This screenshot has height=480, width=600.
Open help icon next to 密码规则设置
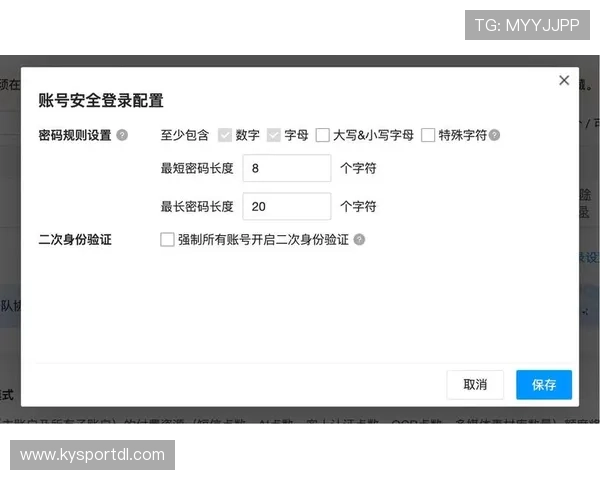tap(122, 135)
